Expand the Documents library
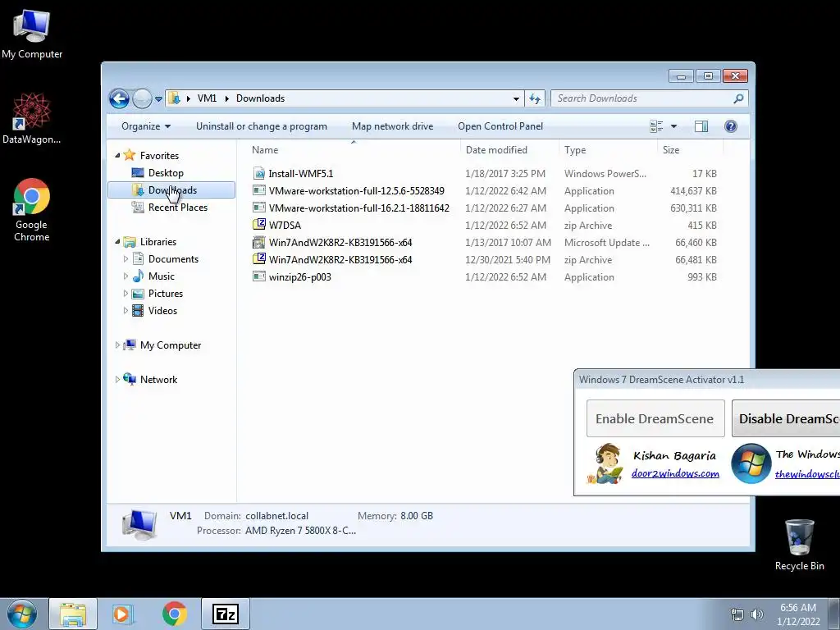This screenshot has height=630, width=840. pyautogui.click(x=126, y=259)
